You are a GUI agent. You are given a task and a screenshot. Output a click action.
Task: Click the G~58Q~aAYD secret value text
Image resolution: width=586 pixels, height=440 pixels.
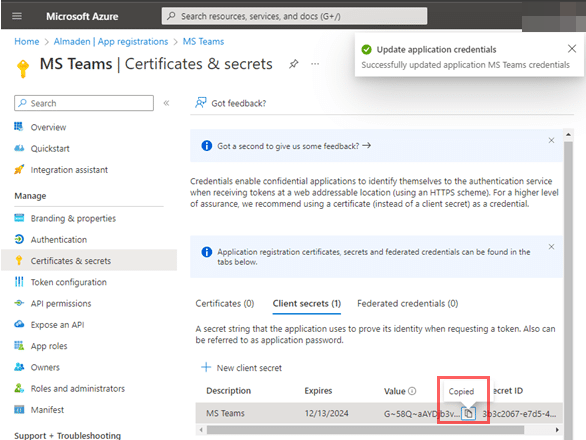[x=421, y=414]
